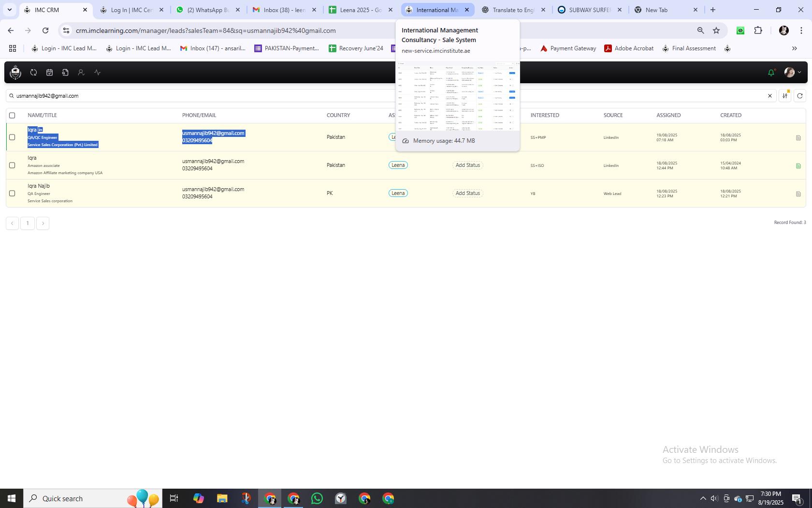Screen dimensions: 812x508
Task: Open the filter sliders icon beside search
Action: [x=785, y=96]
